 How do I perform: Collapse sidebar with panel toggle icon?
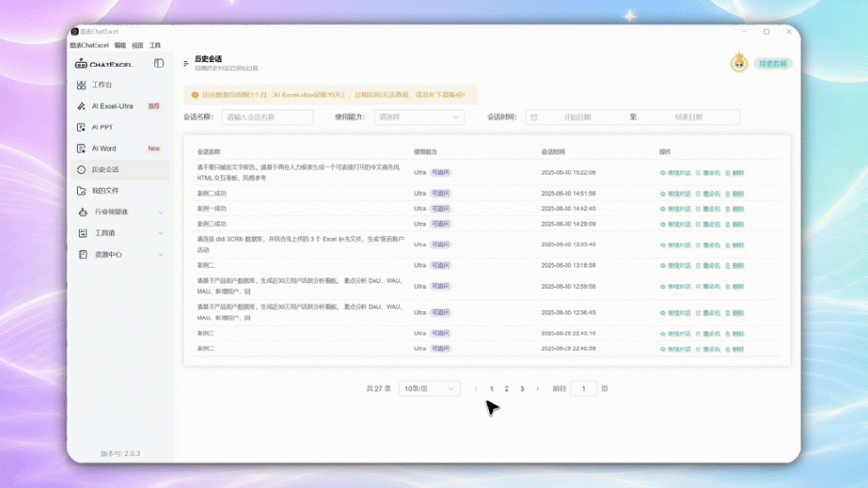tap(159, 64)
